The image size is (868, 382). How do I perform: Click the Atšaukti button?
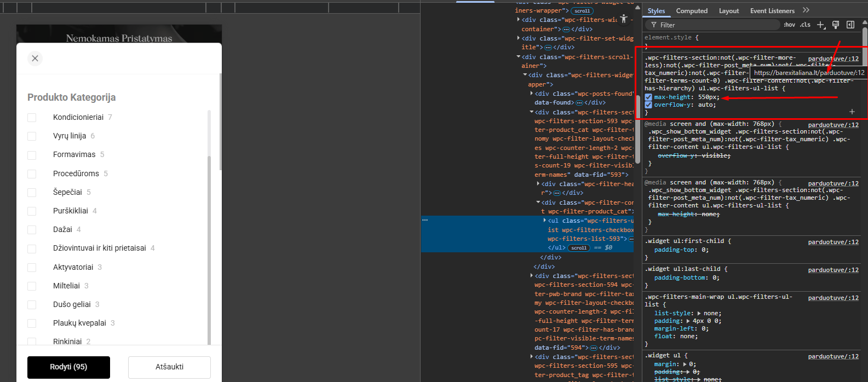[169, 367]
